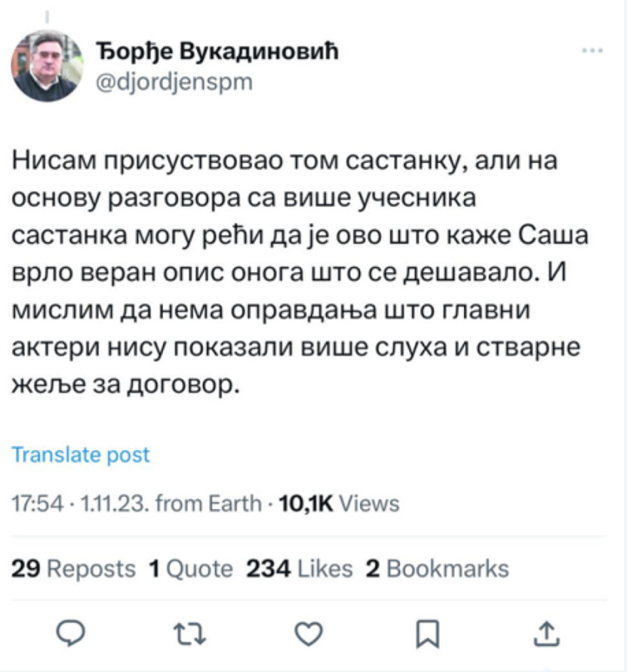Open the 1 Quote list
This screenshot has height=672, width=627.
tap(191, 569)
